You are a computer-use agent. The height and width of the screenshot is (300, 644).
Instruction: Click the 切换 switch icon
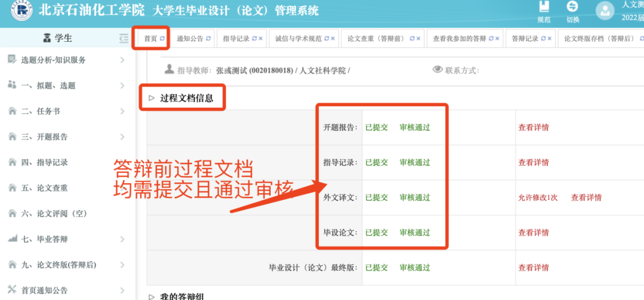572,7
